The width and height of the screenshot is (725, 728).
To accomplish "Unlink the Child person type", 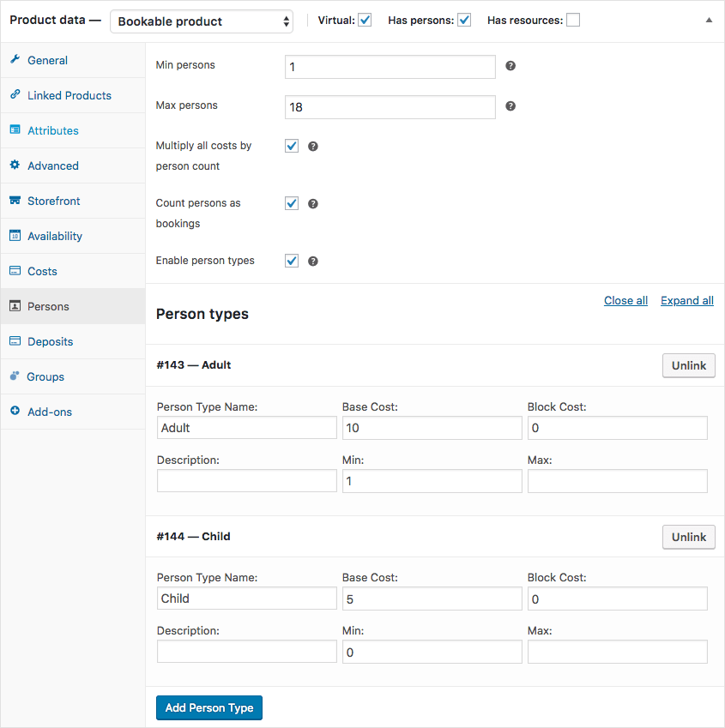I will click(x=688, y=537).
